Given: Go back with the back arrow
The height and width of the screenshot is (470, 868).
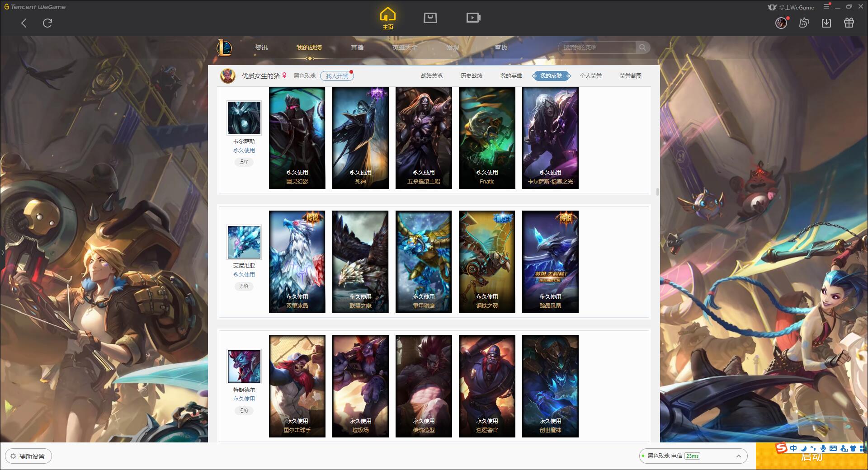Looking at the screenshot, I should [24, 23].
